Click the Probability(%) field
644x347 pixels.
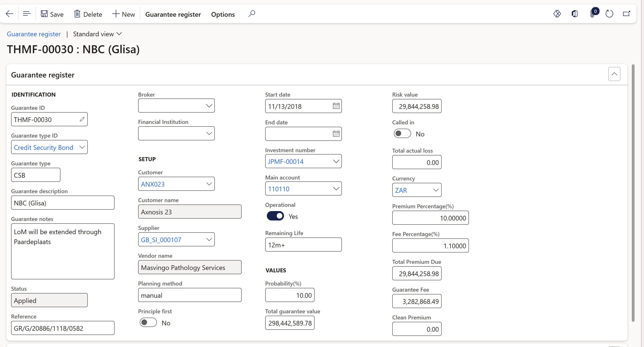click(290, 295)
